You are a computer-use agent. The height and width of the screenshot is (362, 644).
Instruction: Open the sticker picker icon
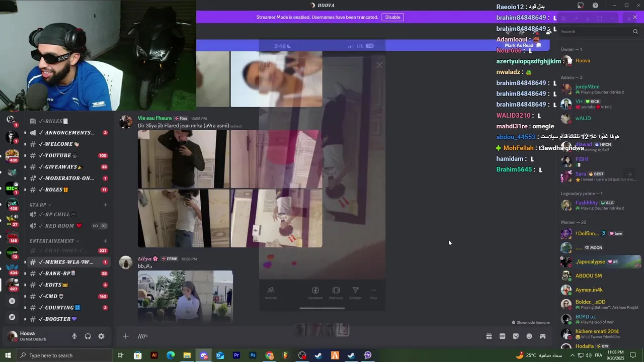pos(516,336)
